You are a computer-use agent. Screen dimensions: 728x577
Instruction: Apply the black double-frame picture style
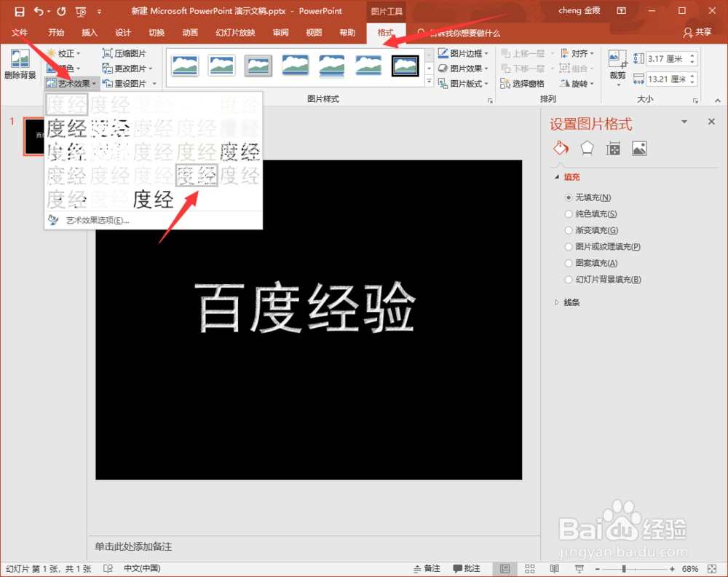(x=405, y=66)
